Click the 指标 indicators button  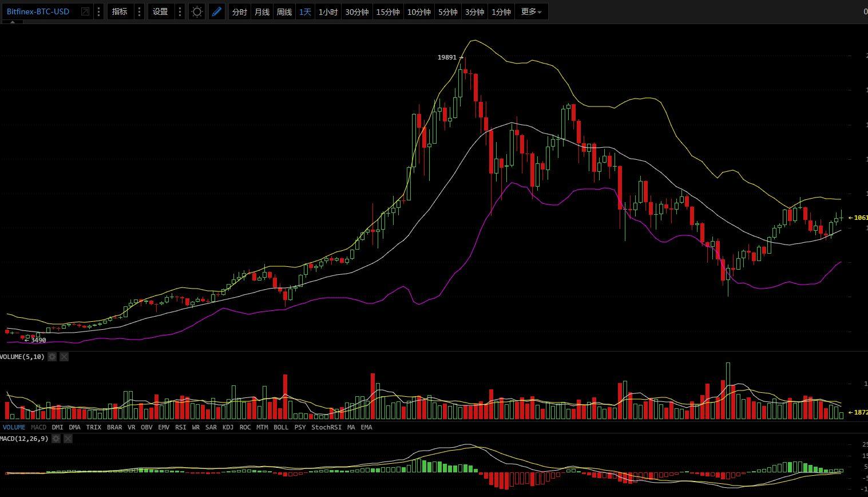120,11
